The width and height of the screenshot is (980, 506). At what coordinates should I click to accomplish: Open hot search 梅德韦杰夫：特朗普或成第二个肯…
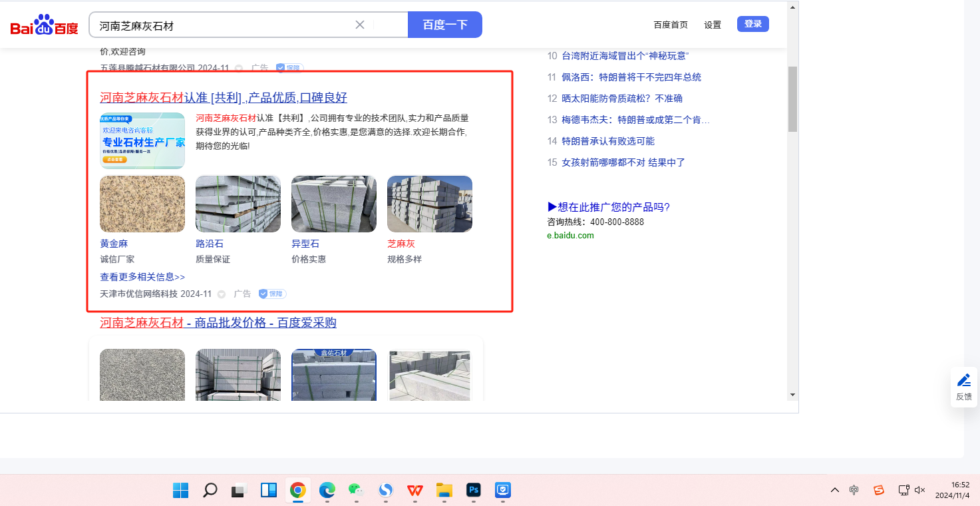click(636, 120)
